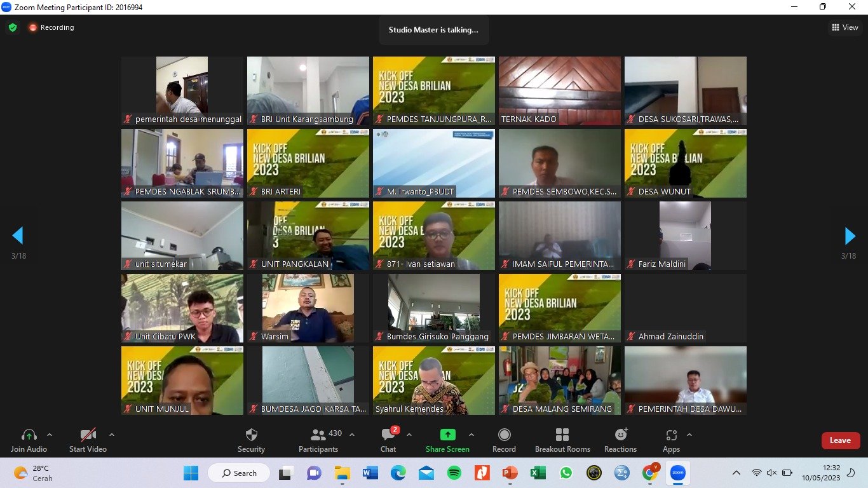Expand arrow next to Participants

(x=352, y=435)
